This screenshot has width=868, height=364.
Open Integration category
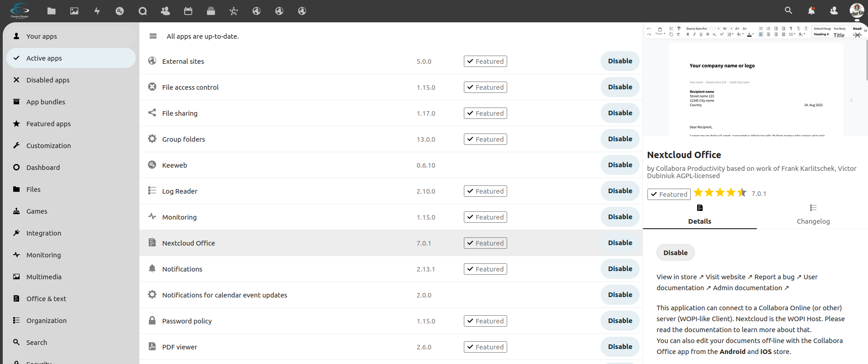point(71,233)
